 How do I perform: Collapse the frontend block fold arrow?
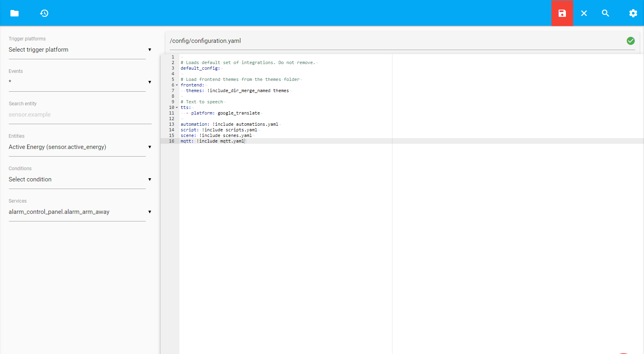coord(177,85)
